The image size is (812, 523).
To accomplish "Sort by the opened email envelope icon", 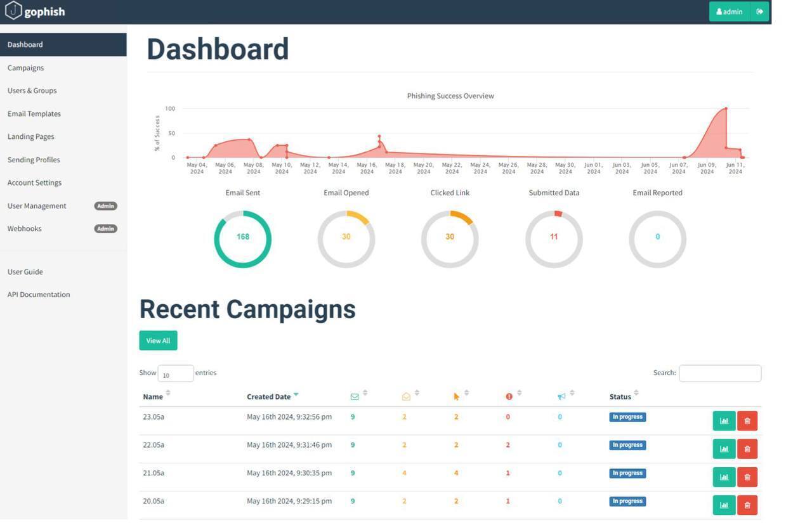I will pyautogui.click(x=406, y=397).
